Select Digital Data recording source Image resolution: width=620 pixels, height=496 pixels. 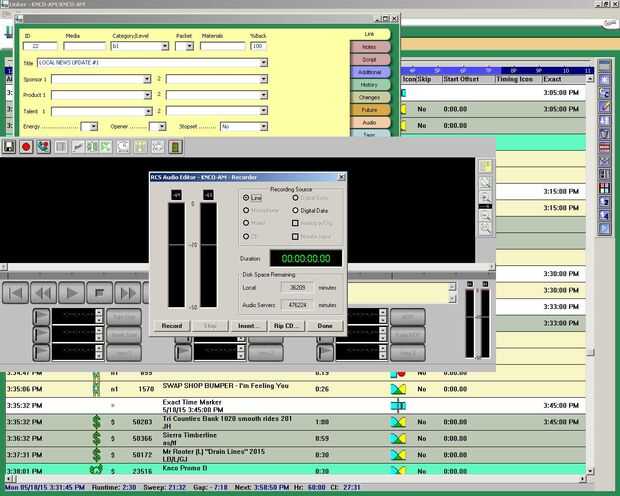point(296,211)
